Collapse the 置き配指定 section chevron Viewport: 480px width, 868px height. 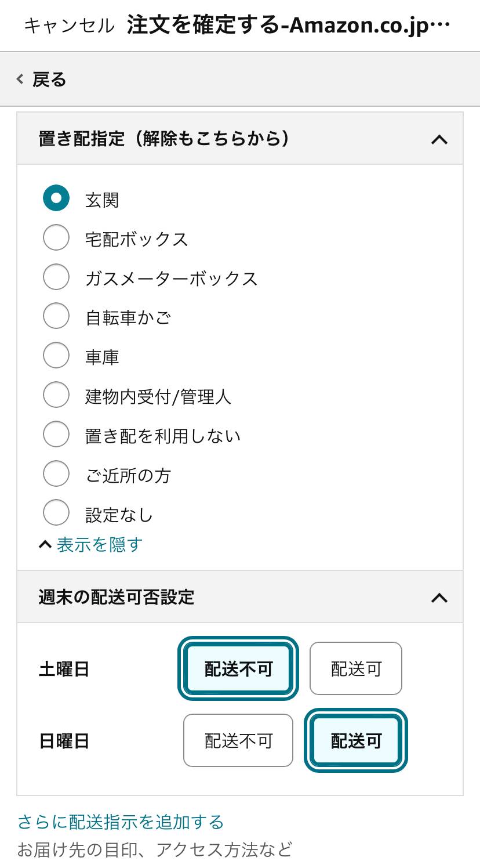440,139
